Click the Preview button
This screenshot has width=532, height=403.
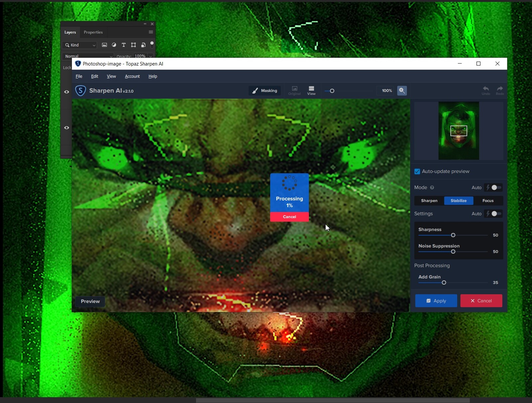(90, 302)
